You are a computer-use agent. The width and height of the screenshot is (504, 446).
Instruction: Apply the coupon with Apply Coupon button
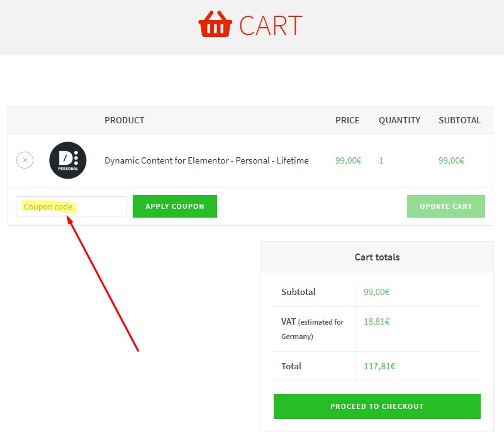(175, 206)
